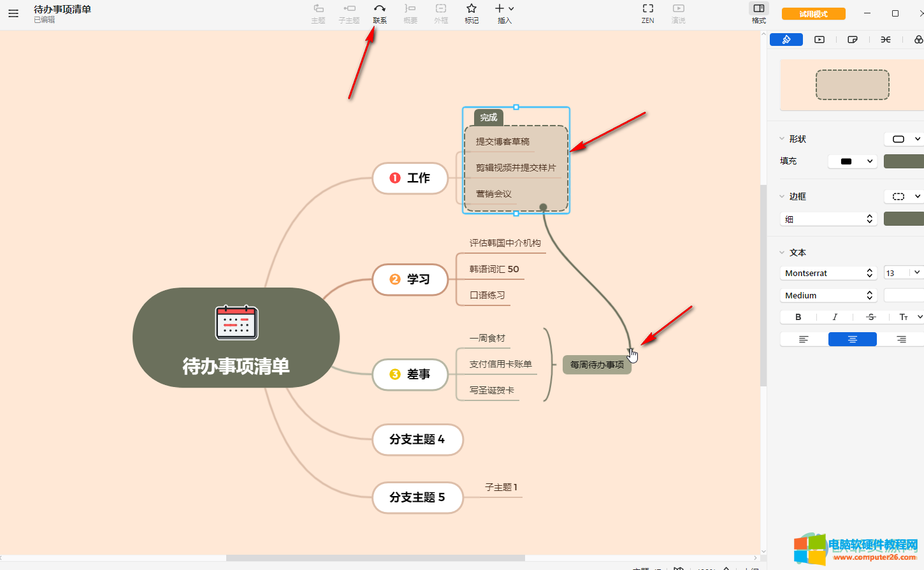Open the border line style dropdown
924x570 pixels.
904,196
